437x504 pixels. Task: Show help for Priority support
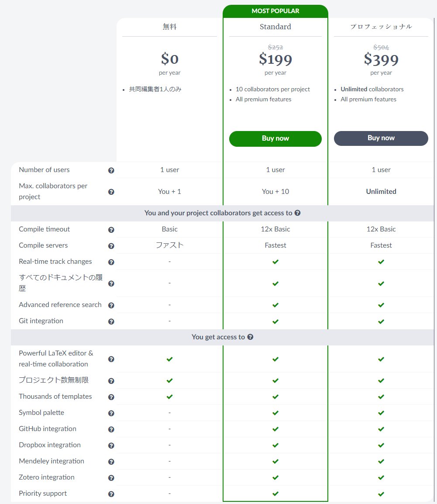coord(111,494)
